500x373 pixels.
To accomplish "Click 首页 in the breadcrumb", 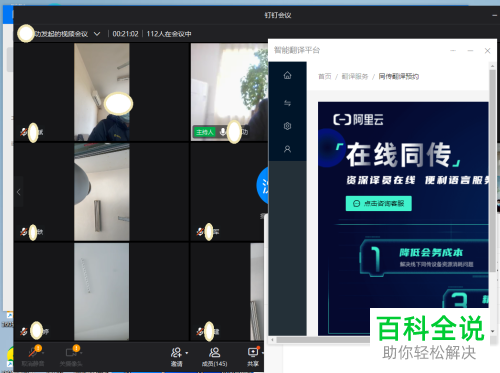I will [325, 77].
